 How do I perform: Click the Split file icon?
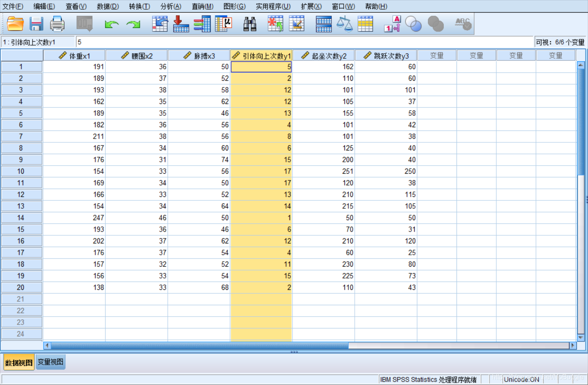click(x=324, y=24)
